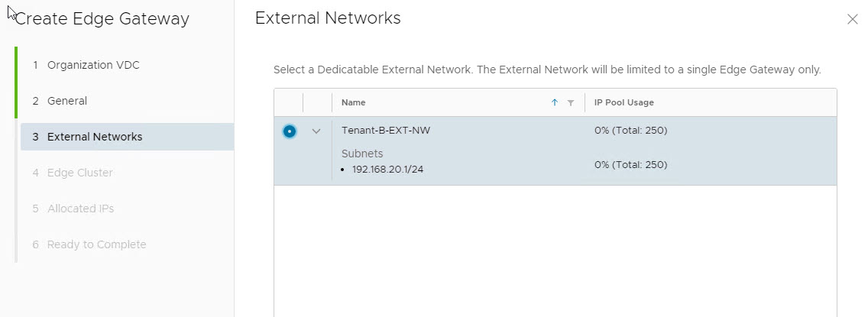Close the Create Edge Gateway wizard
868x317 pixels.
point(853,19)
